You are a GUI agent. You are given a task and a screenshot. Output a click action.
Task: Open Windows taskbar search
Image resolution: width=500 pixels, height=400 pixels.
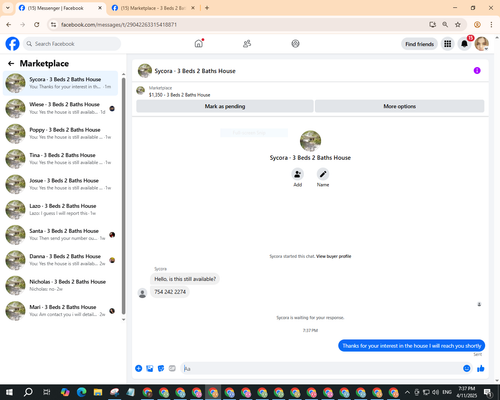click(x=28, y=392)
